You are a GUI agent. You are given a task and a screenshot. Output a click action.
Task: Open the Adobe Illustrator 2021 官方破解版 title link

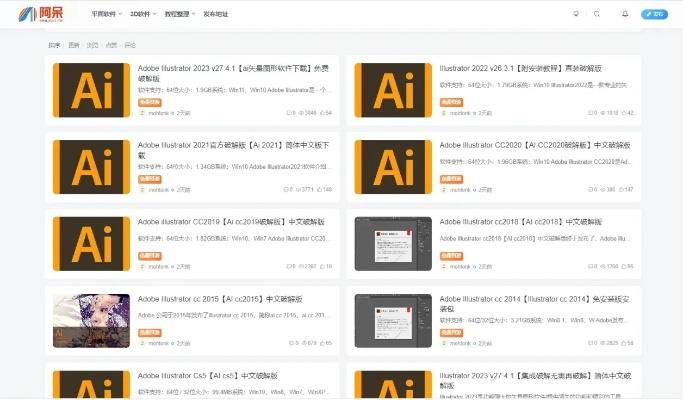pyautogui.click(x=233, y=150)
